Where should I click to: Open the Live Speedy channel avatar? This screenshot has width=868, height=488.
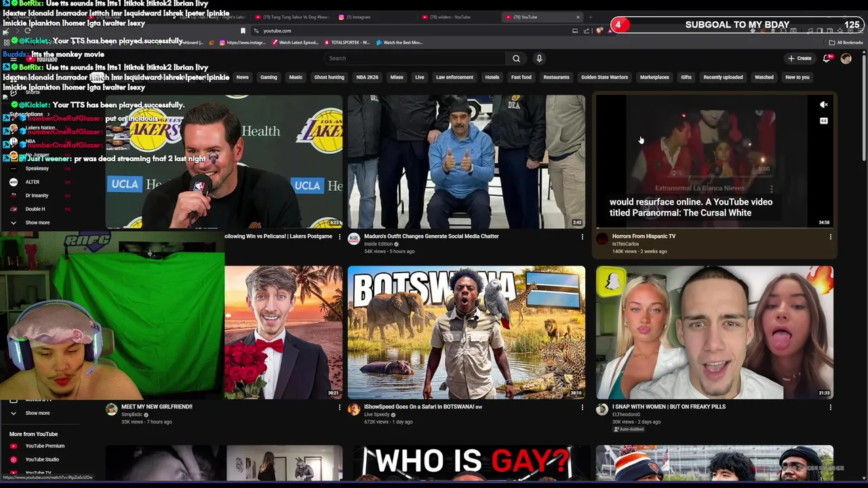click(354, 409)
